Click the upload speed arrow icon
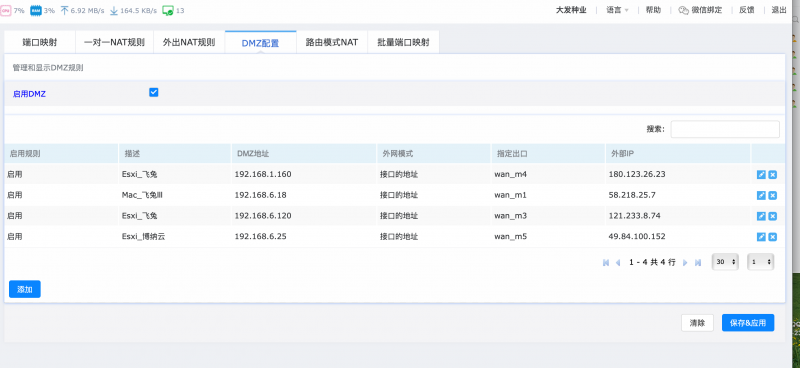The image size is (800, 368). [64, 10]
